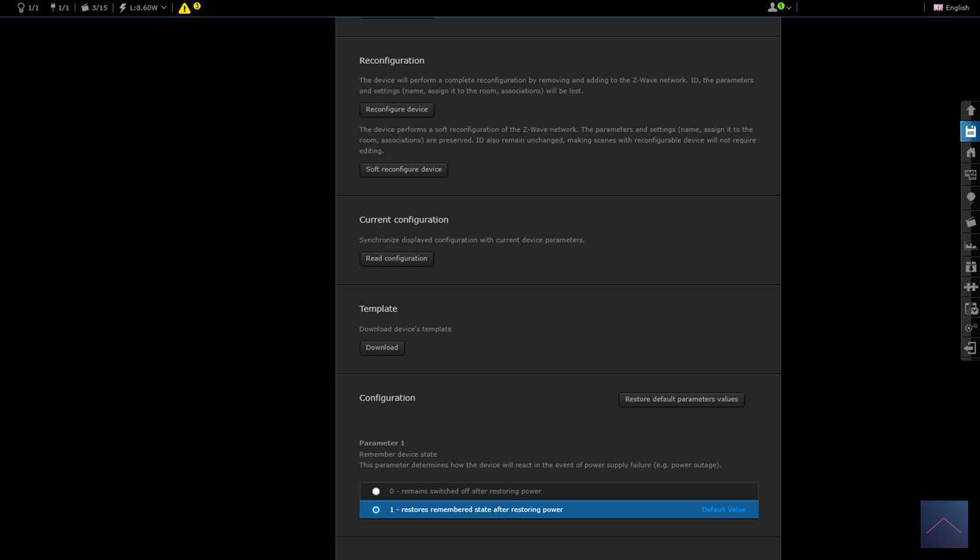Download the device's template
980x560 pixels.
(x=381, y=347)
